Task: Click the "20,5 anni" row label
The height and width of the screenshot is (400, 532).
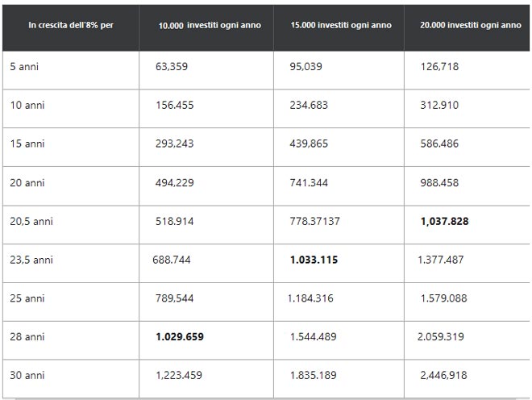Action: (x=31, y=221)
